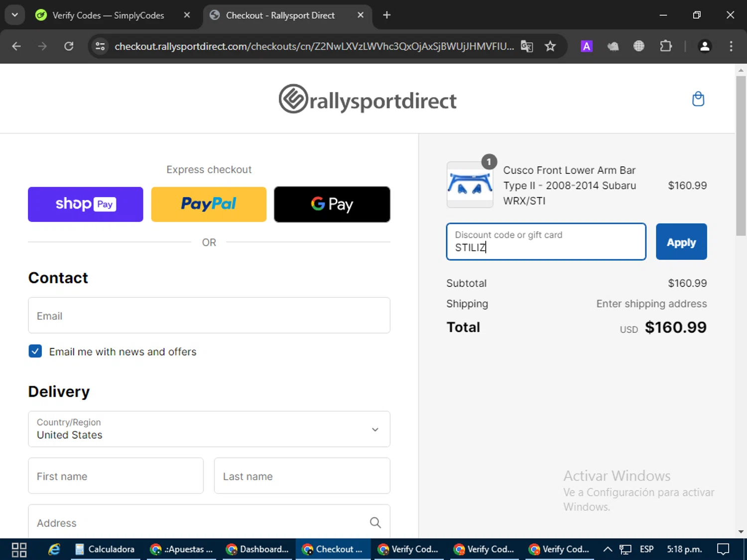Focus the Last name field

302,476
